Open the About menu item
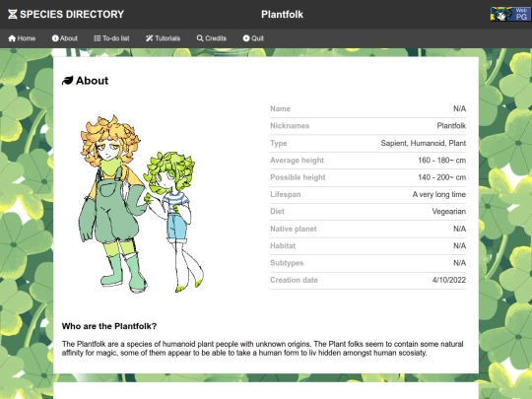This screenshot has height=399, width=532. (64, 38)
